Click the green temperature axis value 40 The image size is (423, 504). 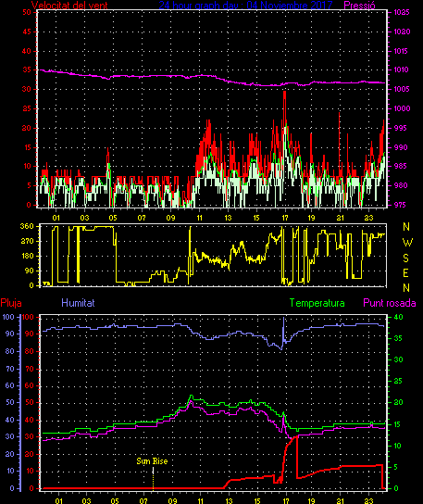click(x=398, y=317)
